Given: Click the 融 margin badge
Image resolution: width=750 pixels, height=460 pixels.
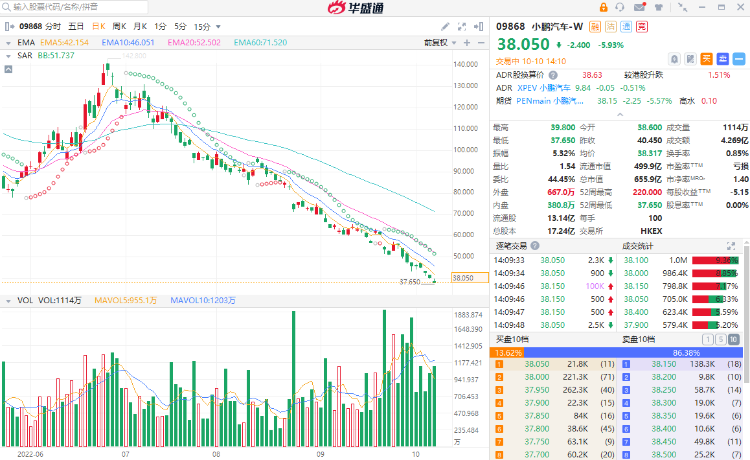Looking at the screenshot, I should click(x=595, y=27).
